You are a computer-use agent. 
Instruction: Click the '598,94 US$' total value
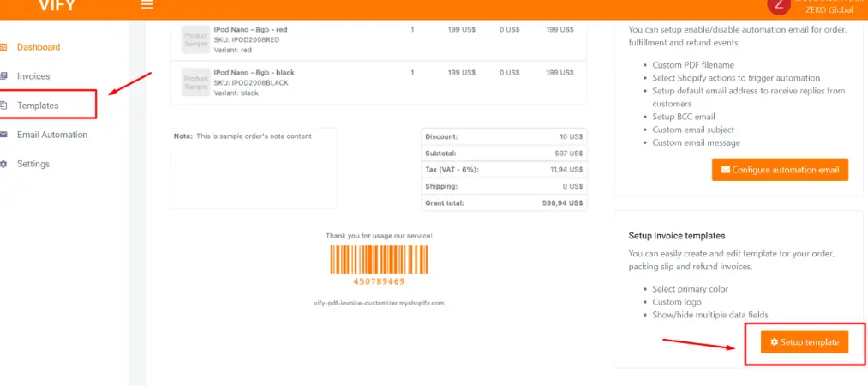coord(562,203)
